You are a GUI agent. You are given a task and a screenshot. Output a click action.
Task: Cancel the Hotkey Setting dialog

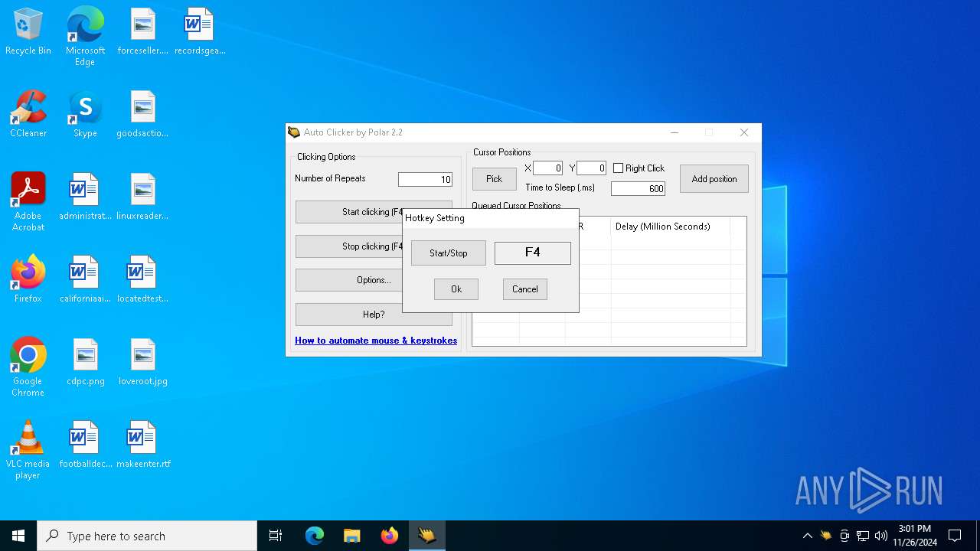(x=525, y=289)
